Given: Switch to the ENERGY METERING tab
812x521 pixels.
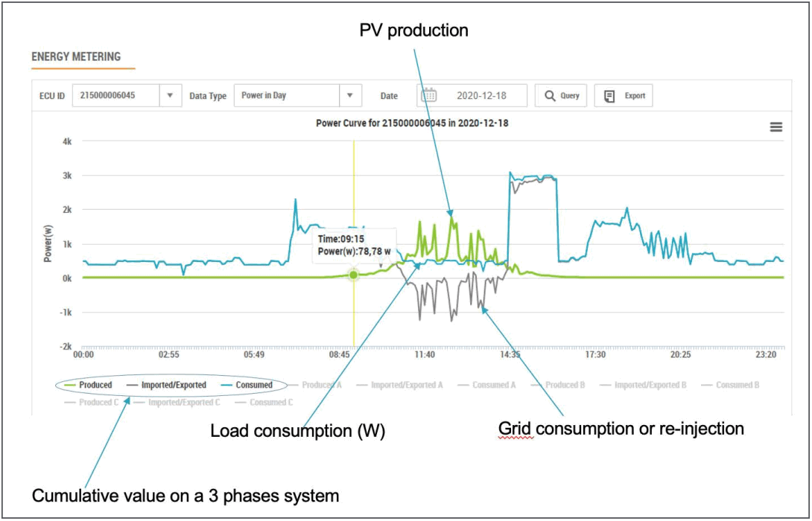Looking at the screenshot, I should [76, 57].
